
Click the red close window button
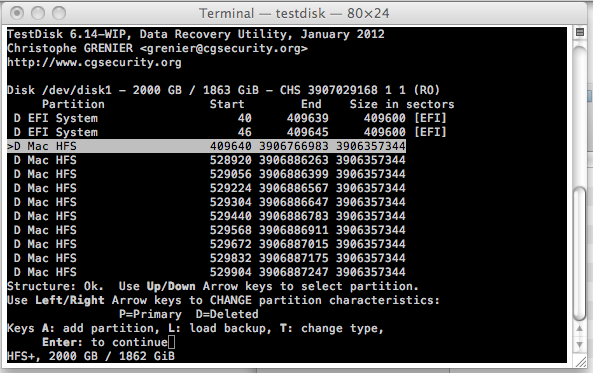17,13
